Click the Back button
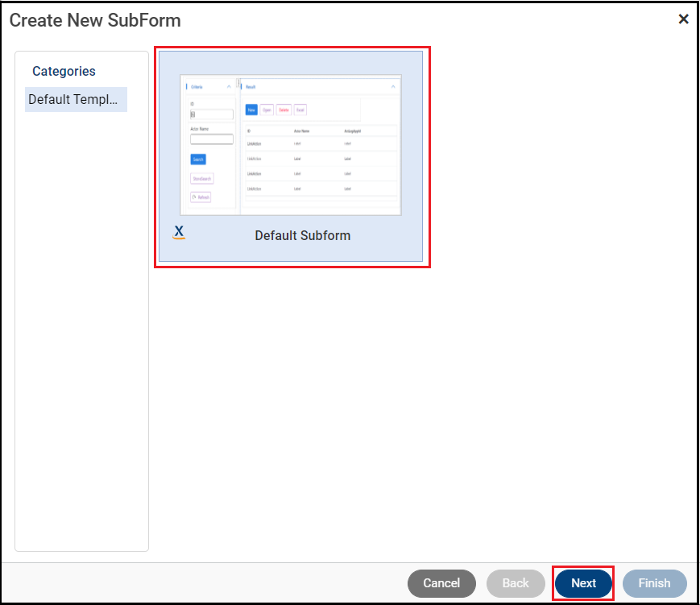 tap(516, 583)
